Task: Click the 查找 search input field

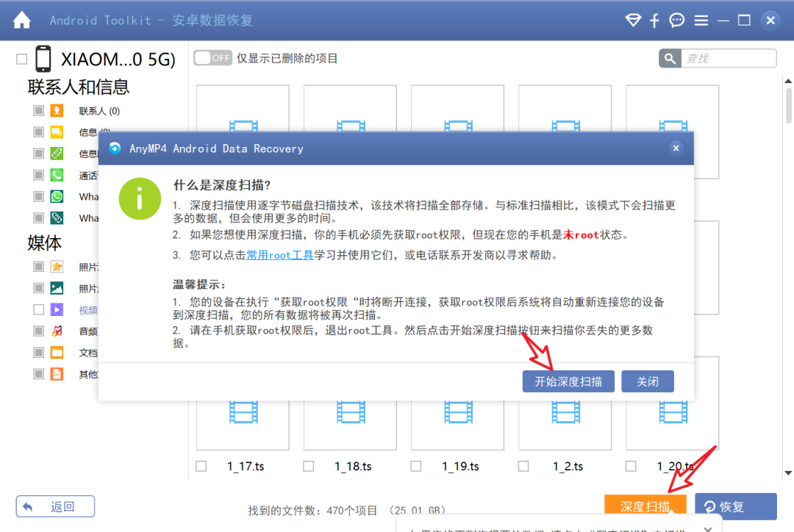Action: [729, 58]
